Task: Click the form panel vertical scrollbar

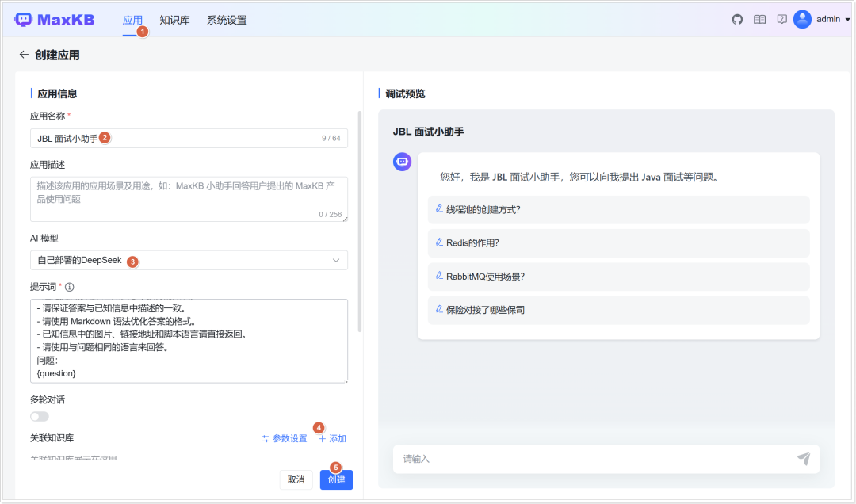Action: 359,221
